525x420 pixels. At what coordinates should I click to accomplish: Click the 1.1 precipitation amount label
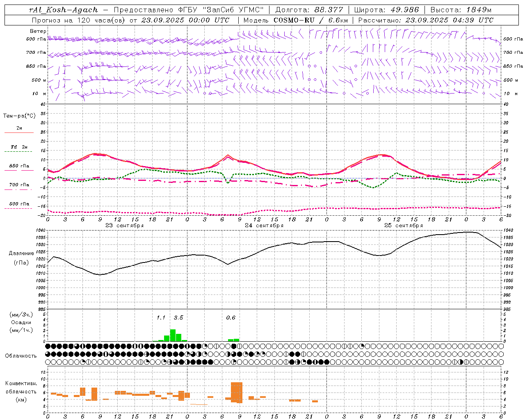click(x=161, y=317)
